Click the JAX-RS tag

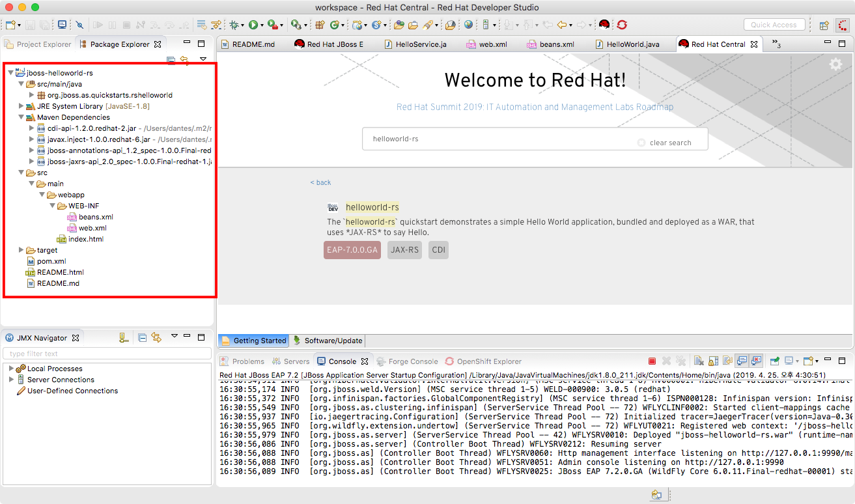click(404, 250)
